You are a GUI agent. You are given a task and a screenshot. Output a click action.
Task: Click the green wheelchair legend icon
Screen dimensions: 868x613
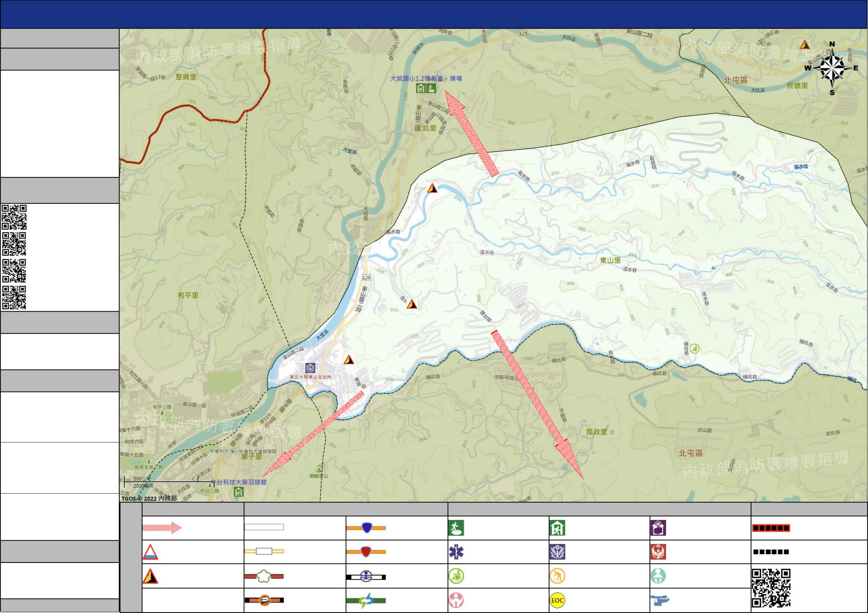(x=456, y=576)
